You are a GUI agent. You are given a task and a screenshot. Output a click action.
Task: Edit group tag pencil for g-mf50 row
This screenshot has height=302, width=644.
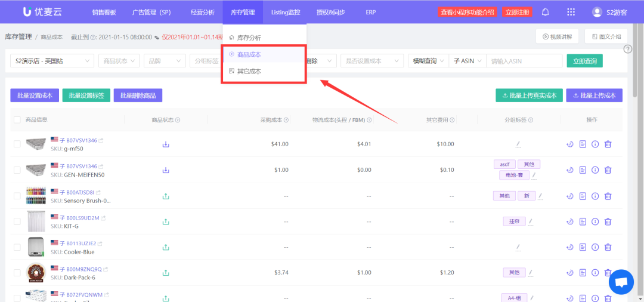(518, 144)
